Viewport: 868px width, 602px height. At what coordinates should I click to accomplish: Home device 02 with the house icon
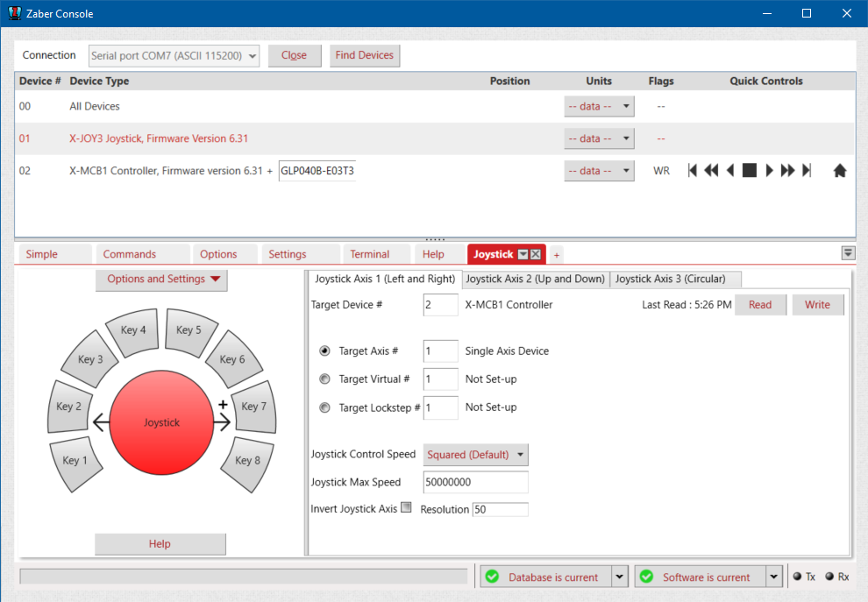(x=840, y=170)
